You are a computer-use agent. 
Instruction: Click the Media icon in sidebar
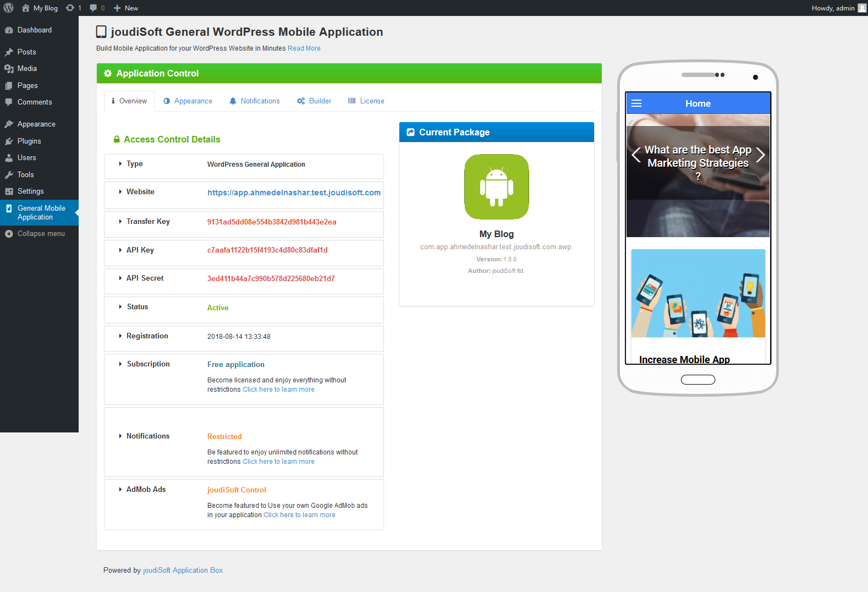point(9,69)
